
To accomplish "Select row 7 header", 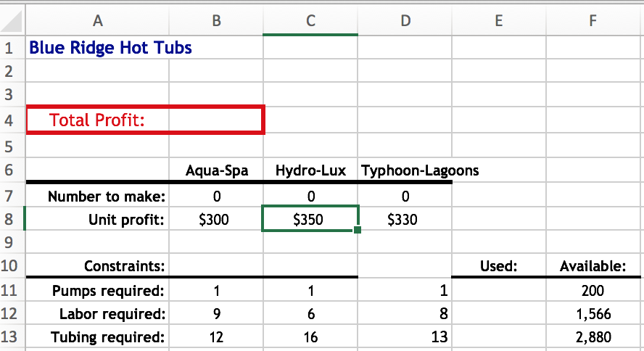I will coord(12,195).
